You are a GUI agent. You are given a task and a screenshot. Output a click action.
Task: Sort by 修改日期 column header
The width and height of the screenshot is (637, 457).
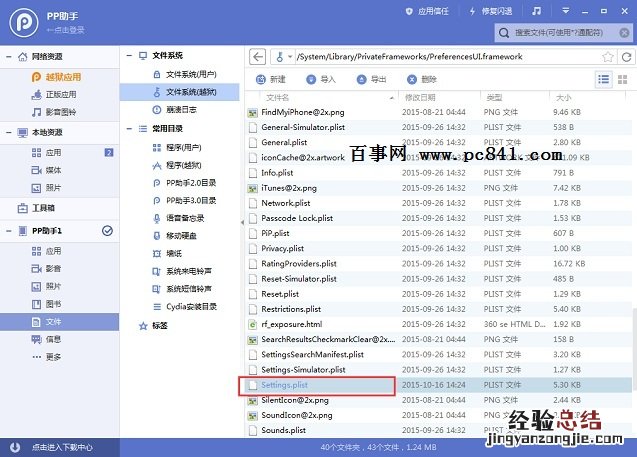coord(420,97)
